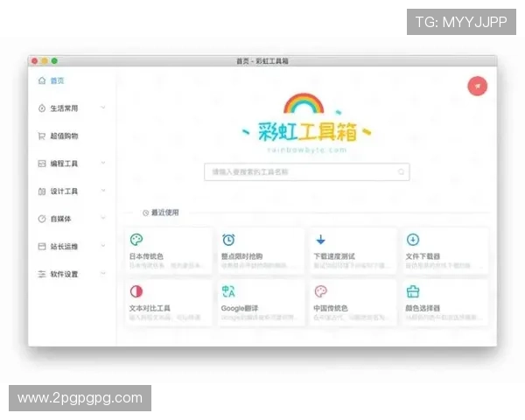The image size is (525, 420).
Task: Open the 整点限时抢购 card title
Action: (241, 256)
